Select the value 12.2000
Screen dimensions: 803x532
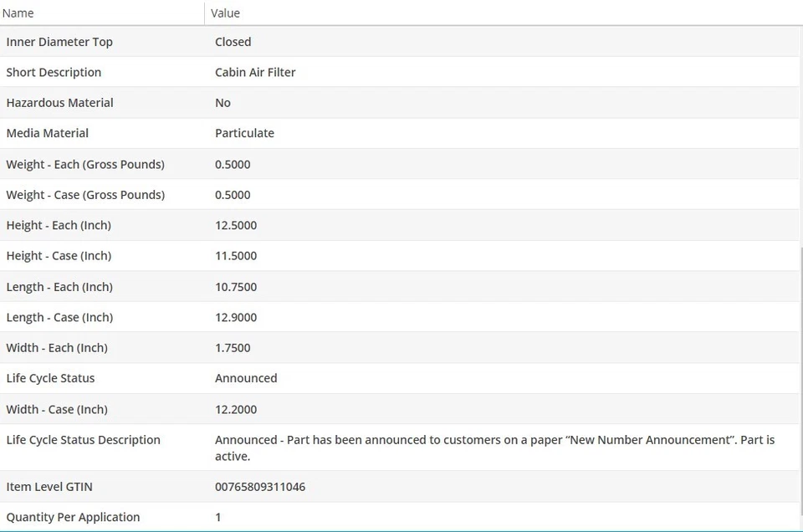click(x=236, y=409)
